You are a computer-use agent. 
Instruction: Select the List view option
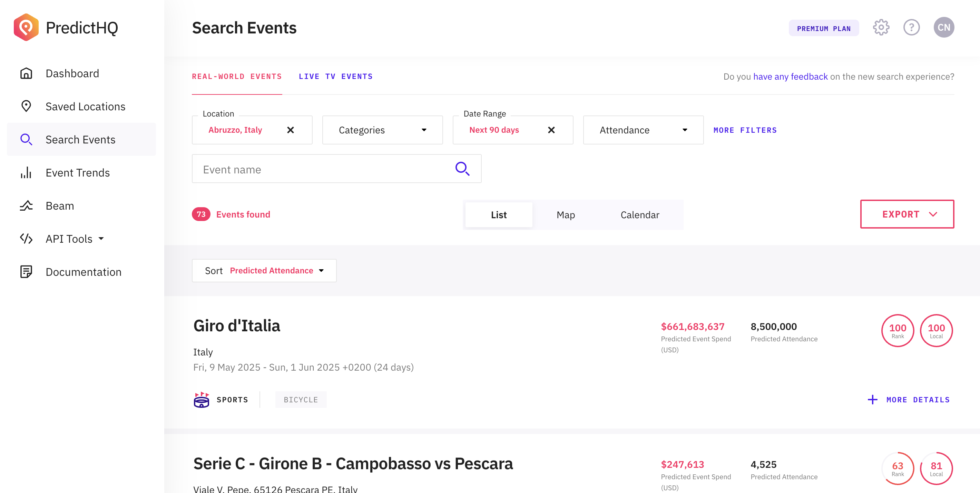click(498, 215)
